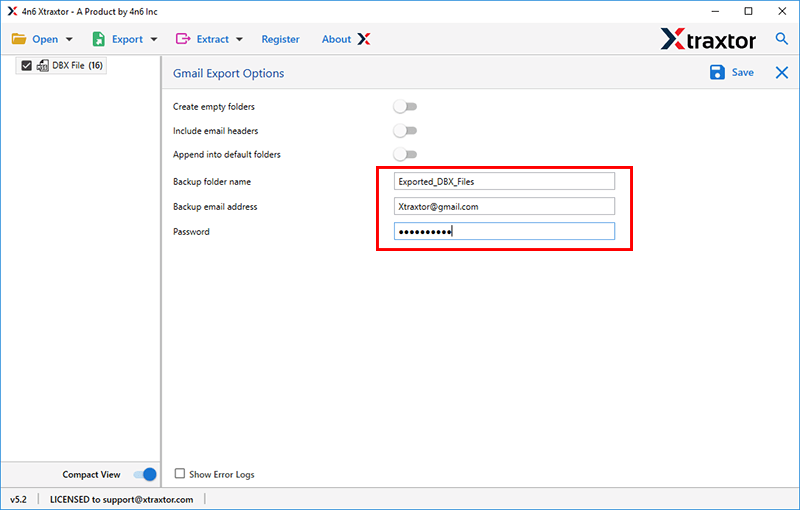800x510 pixels.
Task: Click the Backup folder name field
Action: (x=504, y=181)
